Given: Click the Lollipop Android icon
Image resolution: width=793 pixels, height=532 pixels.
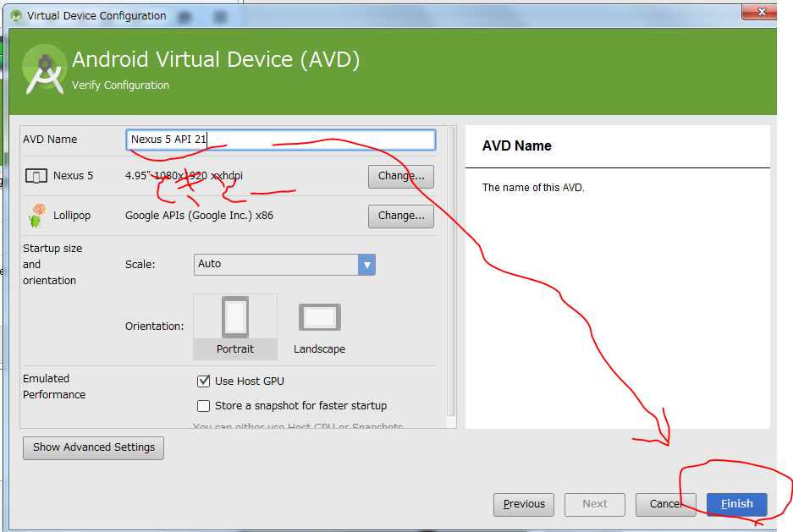Looking at the screenshot, I should point(36,215).
